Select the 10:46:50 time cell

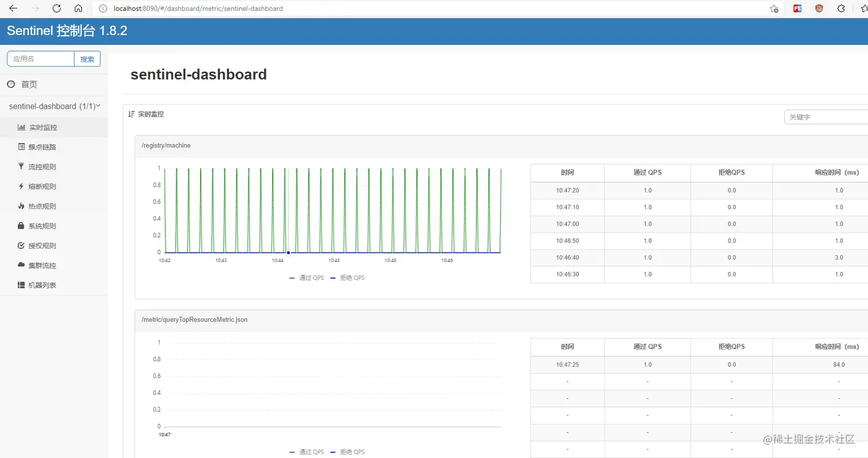click(567, 241)
